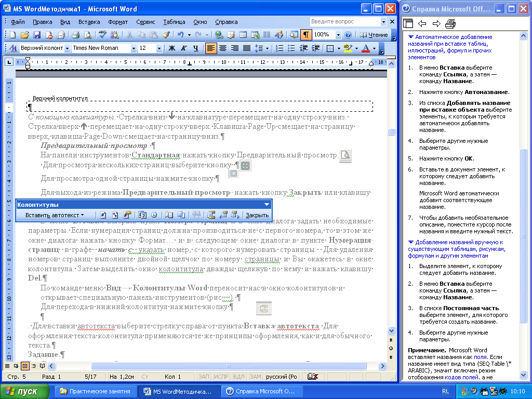Image resolution: width=532 pixels, height=399 pixels.
Task: Click the пуск Start button
Action: pyautogui.click(x=24, y=391)
